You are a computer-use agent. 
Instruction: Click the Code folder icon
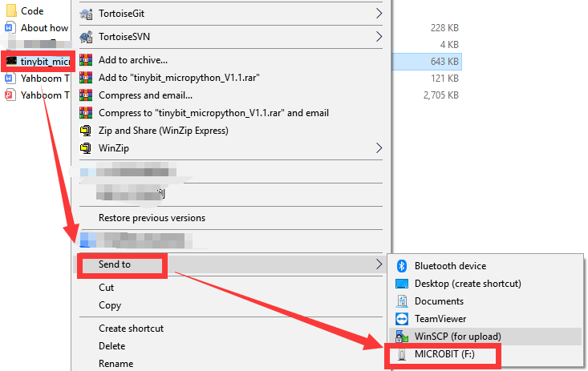[x=11, y=10]
